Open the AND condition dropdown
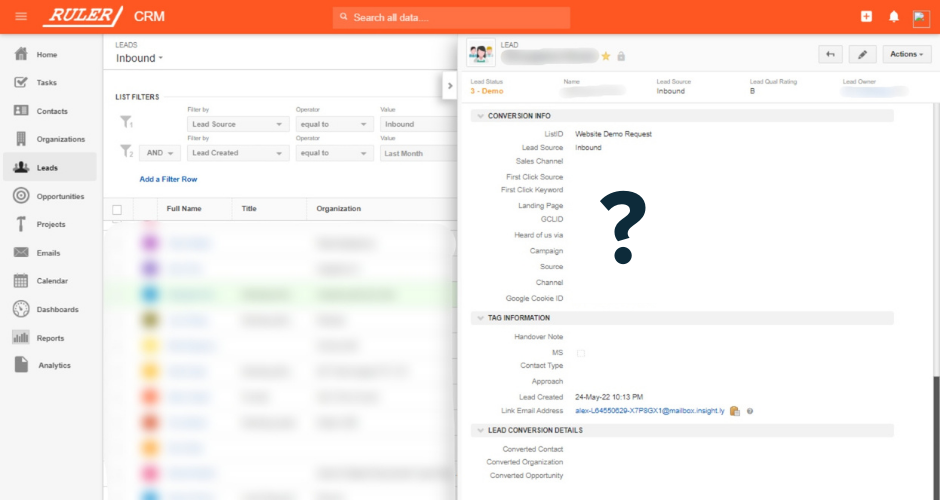Image resolution: width=940 pixels, height=500 pixels. (x=160, y=153)
